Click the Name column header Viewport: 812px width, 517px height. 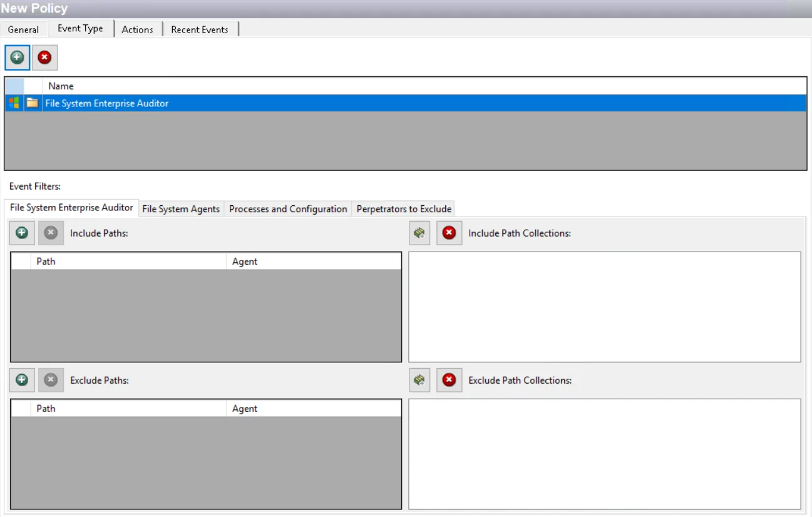(424, 86)
